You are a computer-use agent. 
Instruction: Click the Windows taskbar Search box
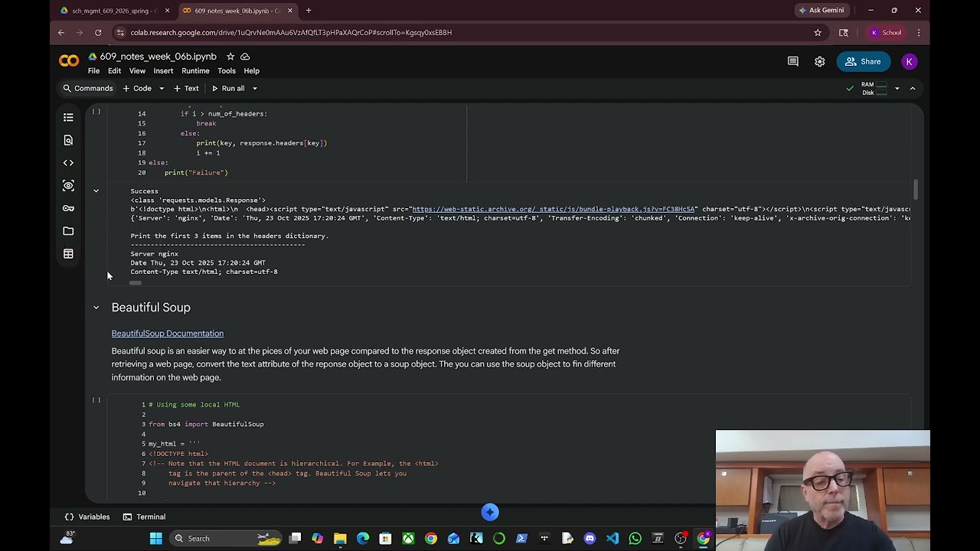(226, 538)
